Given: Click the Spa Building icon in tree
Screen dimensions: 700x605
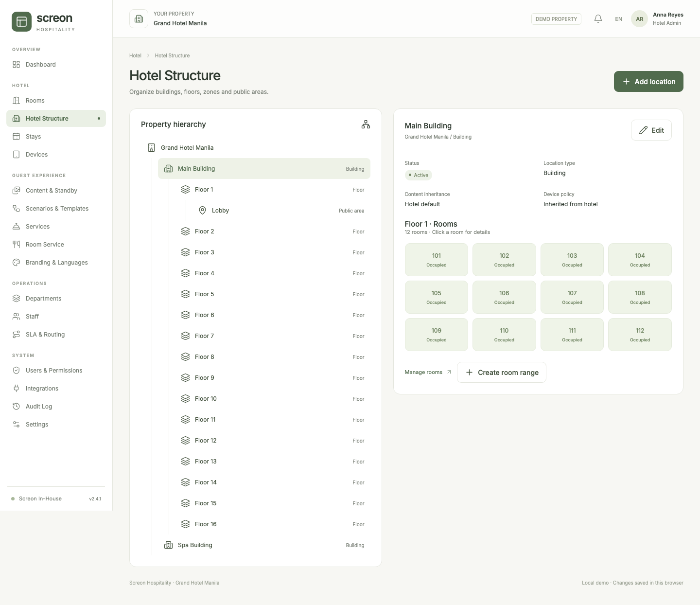Looking at the screenshot, I should click(169, 545).
